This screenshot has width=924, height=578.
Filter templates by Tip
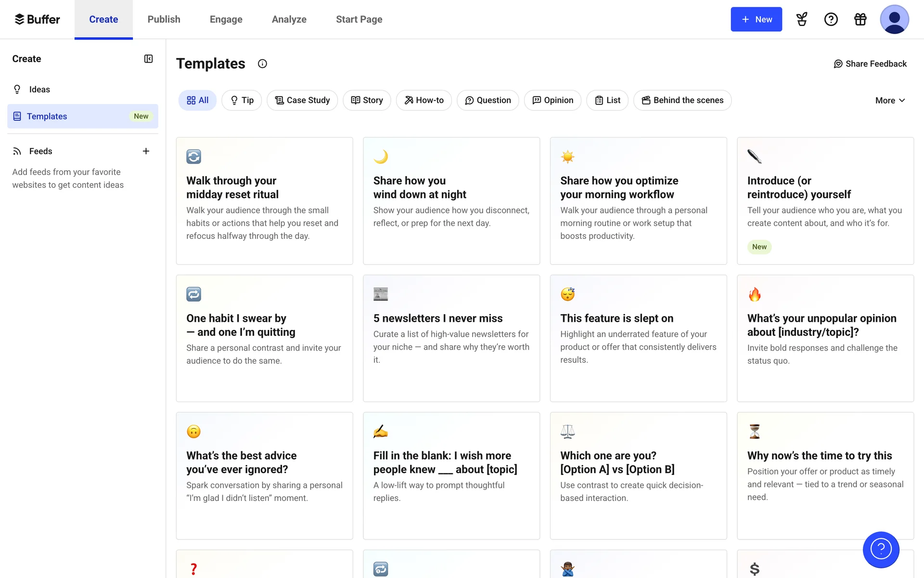[242, 100]
